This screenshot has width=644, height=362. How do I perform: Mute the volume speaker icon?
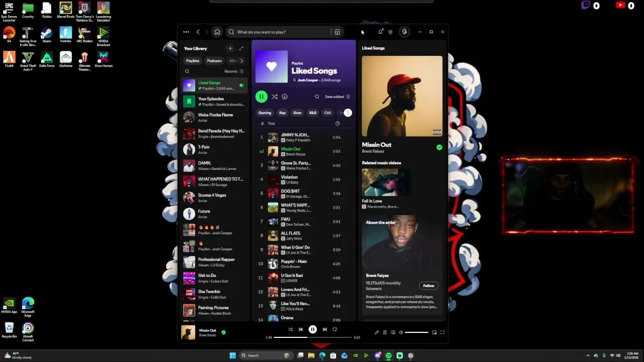401,332
